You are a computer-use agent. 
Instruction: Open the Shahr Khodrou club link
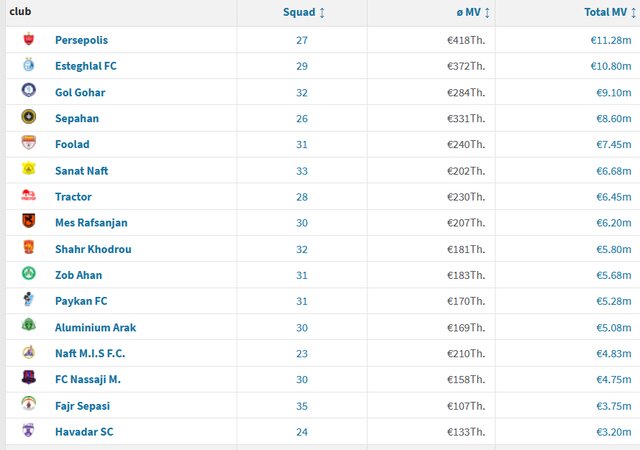[93, 249]
